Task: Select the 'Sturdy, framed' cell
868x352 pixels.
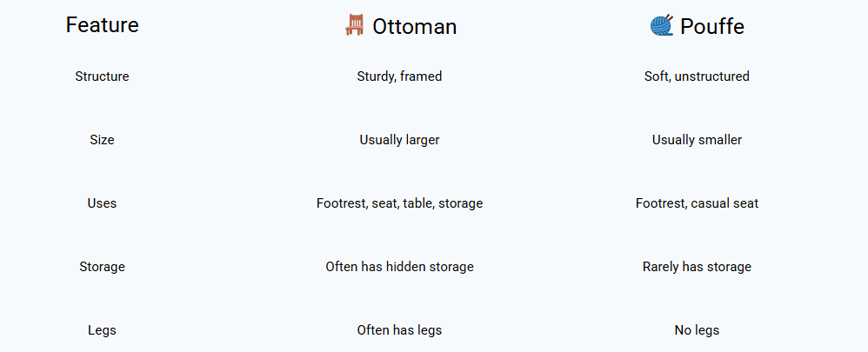Action: pos(400,76)
